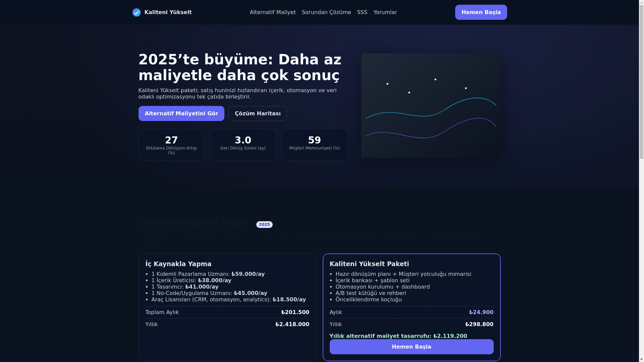
Task: Click the 2025 badge beside the heading
Action: 264,225
